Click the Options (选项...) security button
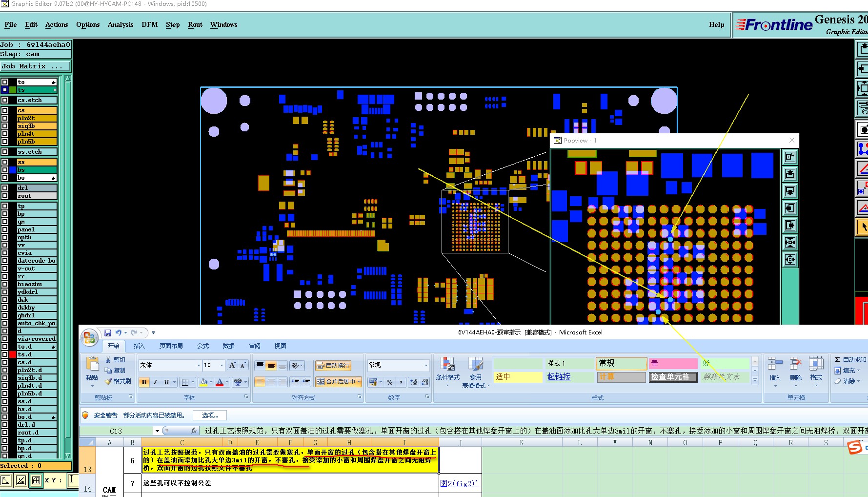 [210, 415]
